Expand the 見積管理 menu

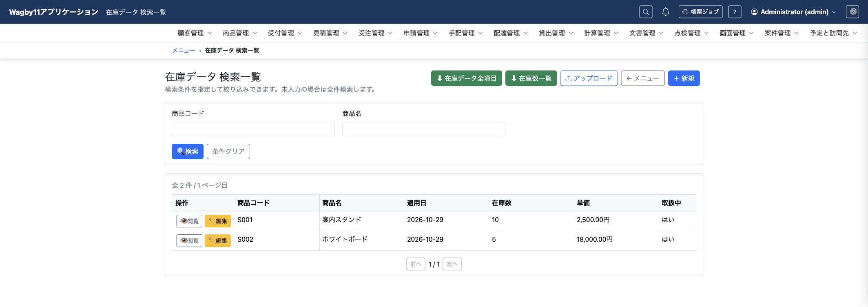330,33
